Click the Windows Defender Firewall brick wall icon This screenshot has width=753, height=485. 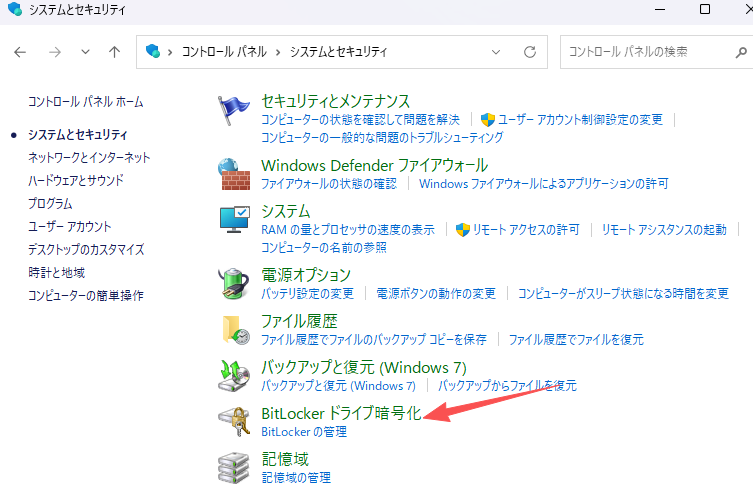click(234, 174)
